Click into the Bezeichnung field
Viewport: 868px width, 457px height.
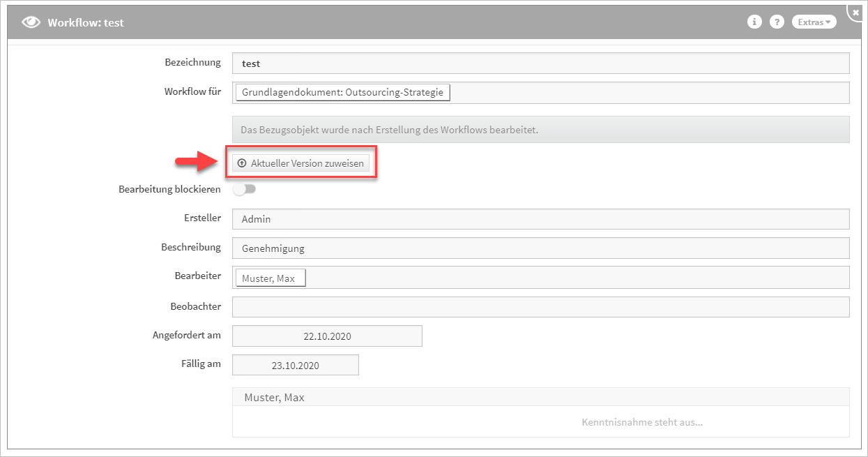pos(540,63)
